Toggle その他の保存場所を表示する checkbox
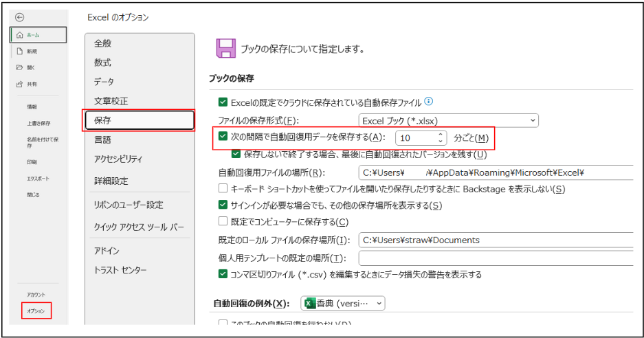This screenshot has width=644, height=338. [223, 205]
